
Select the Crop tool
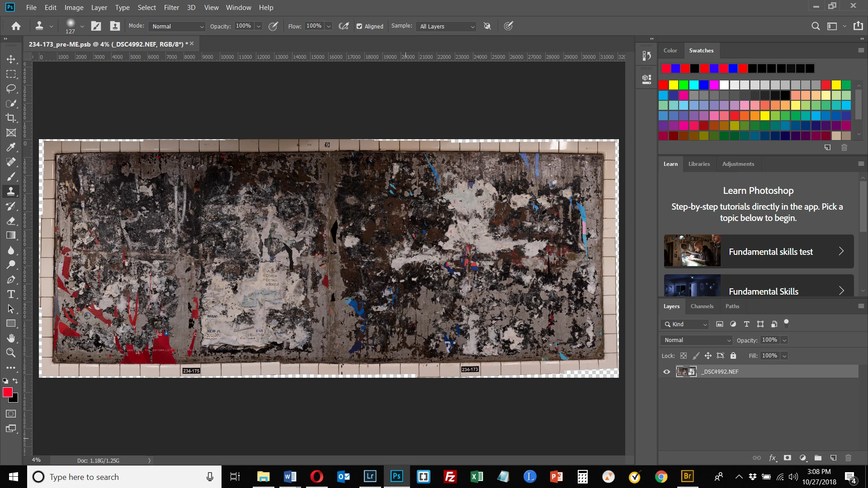[11, 118]
